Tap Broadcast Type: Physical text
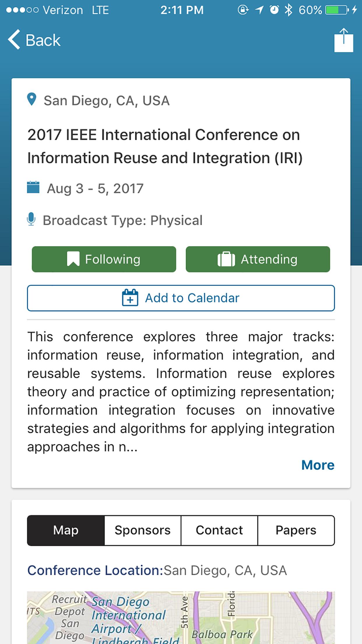 click(122, 220)
